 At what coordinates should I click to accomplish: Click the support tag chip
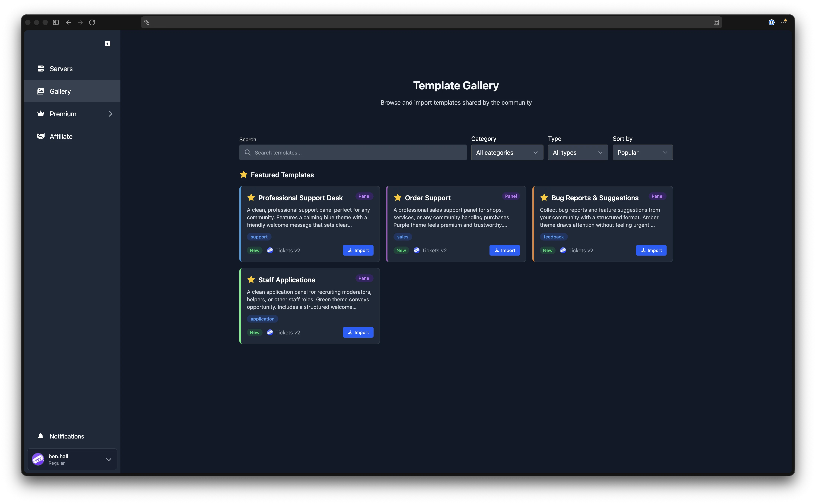click(259, 237)
